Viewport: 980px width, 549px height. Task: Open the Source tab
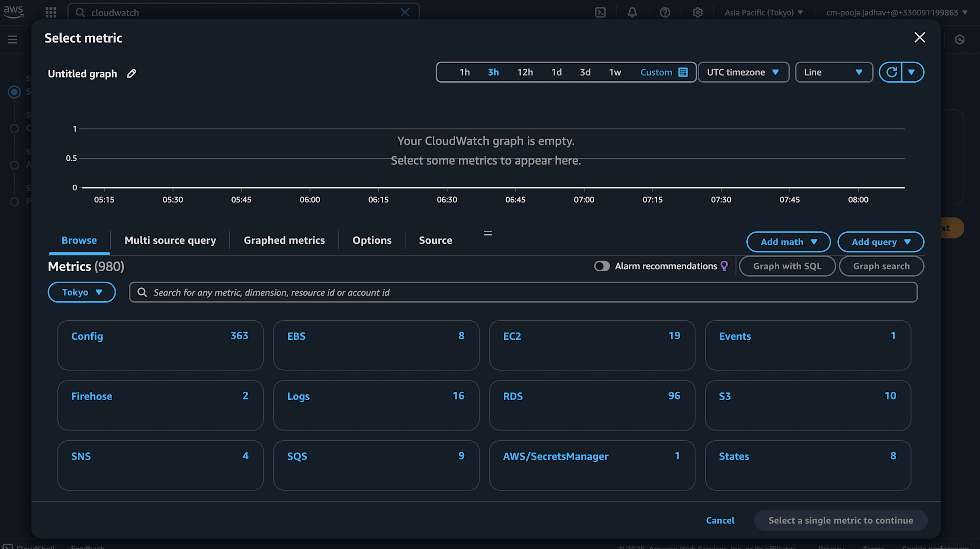point(436,240)
